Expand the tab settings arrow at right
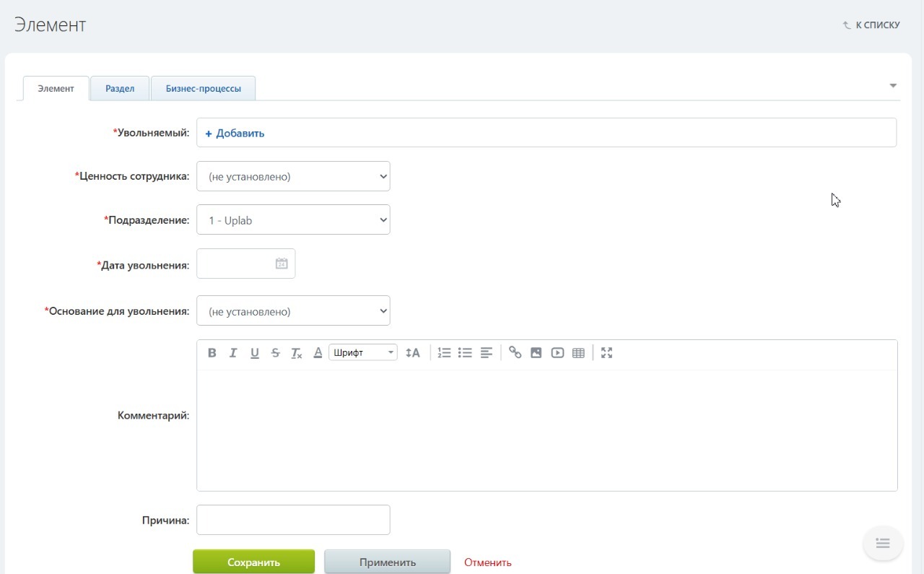Image resolution: width=924 pixels, height=574 pixels. [893, 86]
